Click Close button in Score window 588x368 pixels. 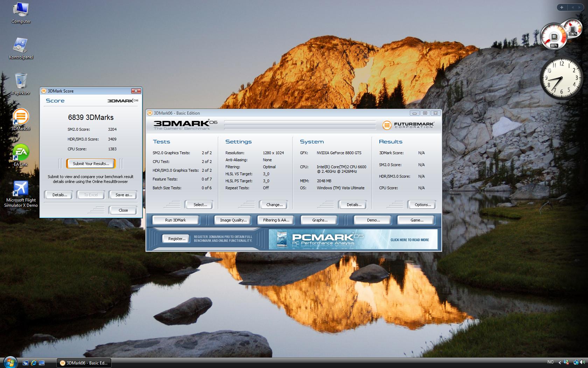[123, 210]
